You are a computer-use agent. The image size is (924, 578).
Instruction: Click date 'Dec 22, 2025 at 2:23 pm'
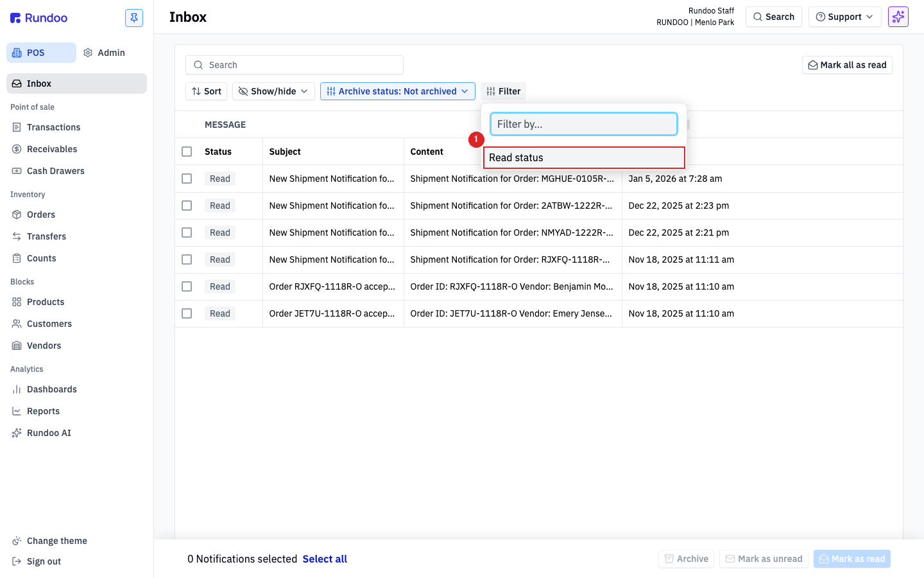[x=679, y=206]
